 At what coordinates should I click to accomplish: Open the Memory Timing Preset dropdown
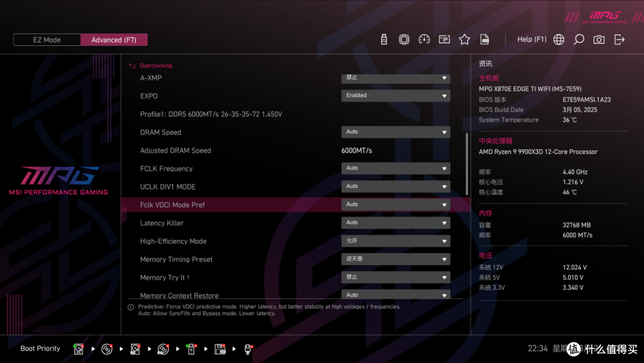pyautogui.click(x=395, y=259)
